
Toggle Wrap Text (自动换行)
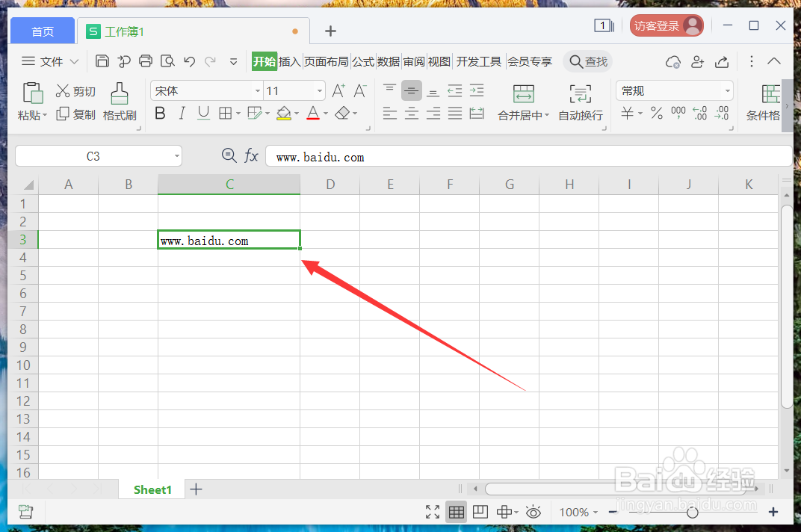(x=581, y=102)
